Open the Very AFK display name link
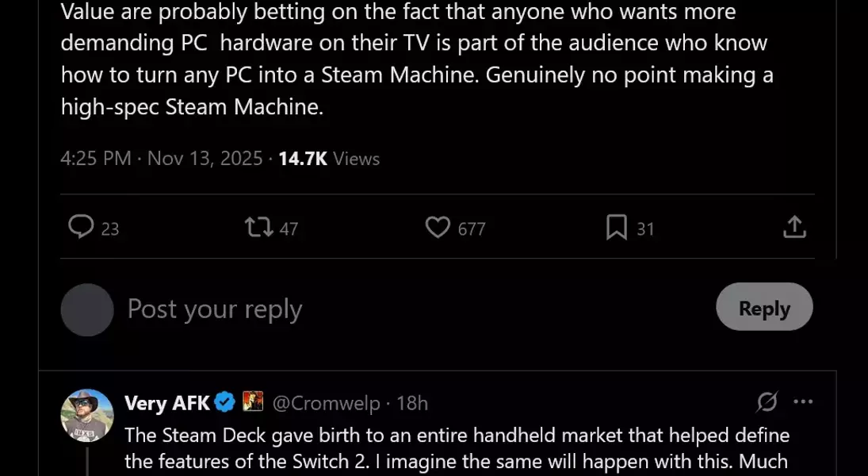868x476 pixels. pos(167,403)
